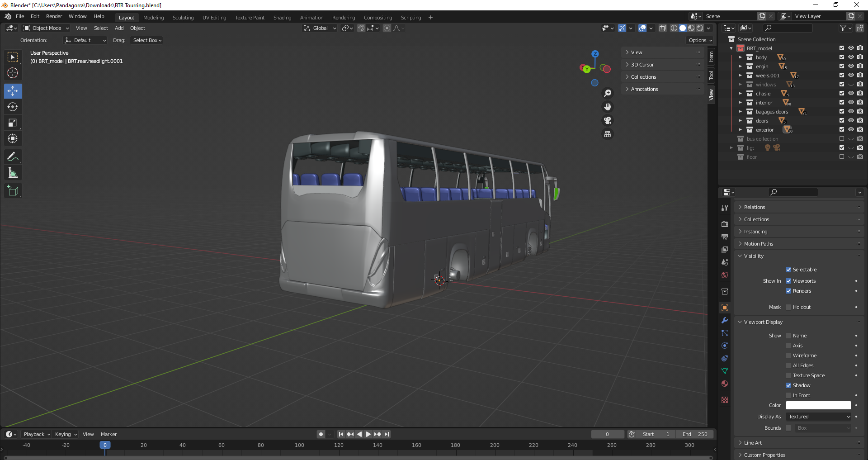The height and width of the screenshot is (460, 868).
Task: Click the camera view icon in viewport
Action: click(x=608, y=121)
